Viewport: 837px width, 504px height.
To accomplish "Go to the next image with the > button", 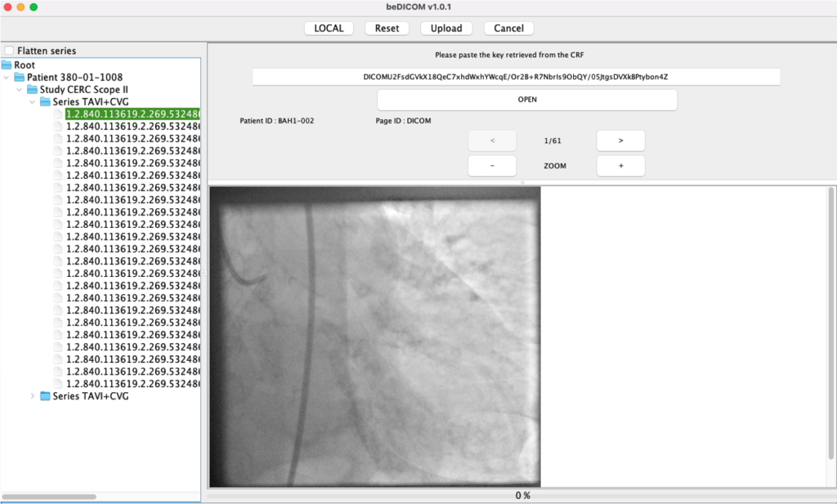I will (x=620, y=140).
